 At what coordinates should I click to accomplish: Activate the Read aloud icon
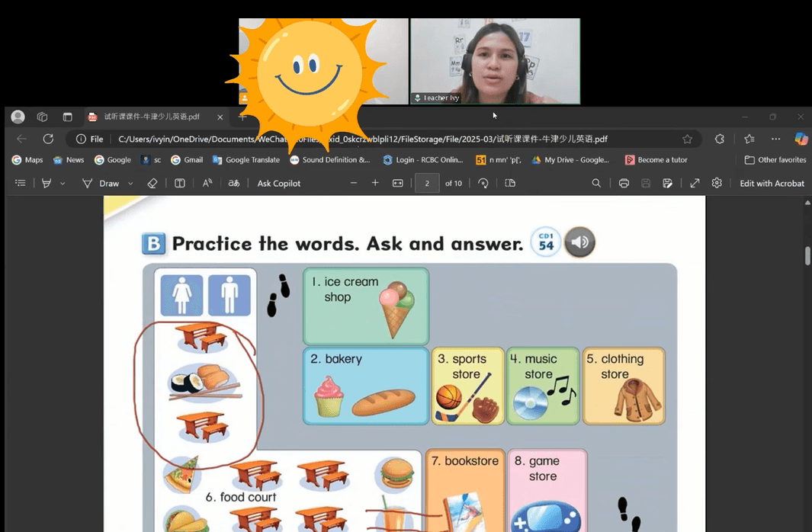click(207, 183)
